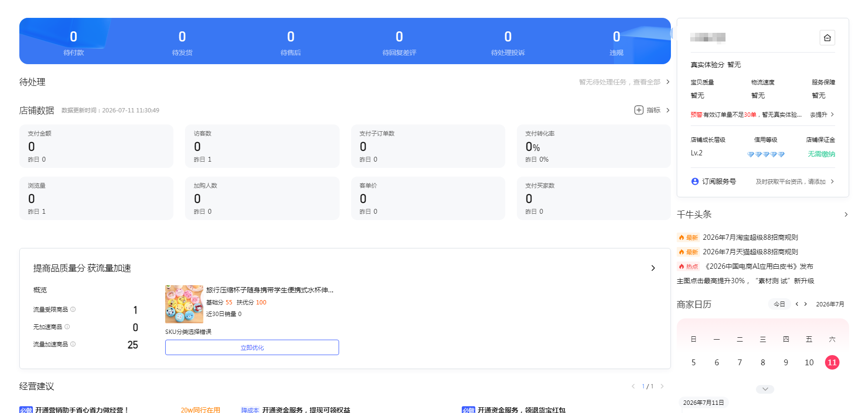Image resolution: width=868 pixels, height=413 pixels.
Task: Click the blurred shop name
Action: tap(708, 38)
